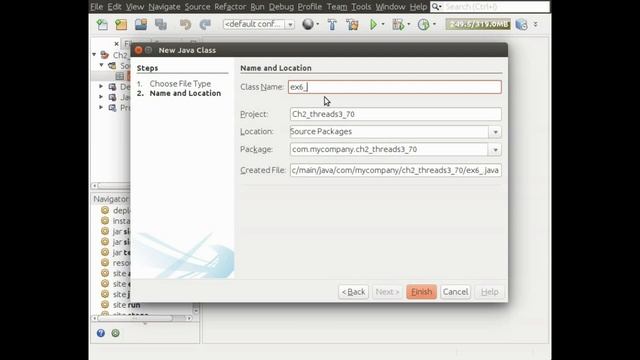Viewport: 640px width, 360px height.
Task: Open the Edit menu
Action: (x=114, y=7)
